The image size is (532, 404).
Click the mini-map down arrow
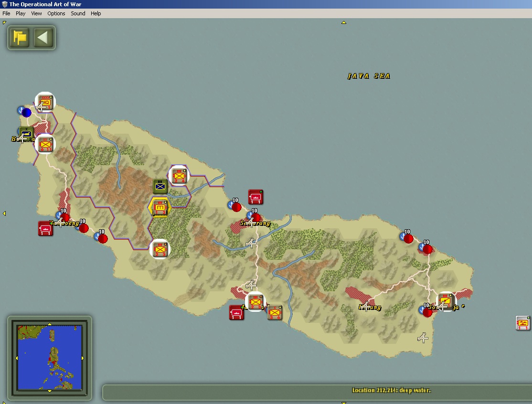50,391
